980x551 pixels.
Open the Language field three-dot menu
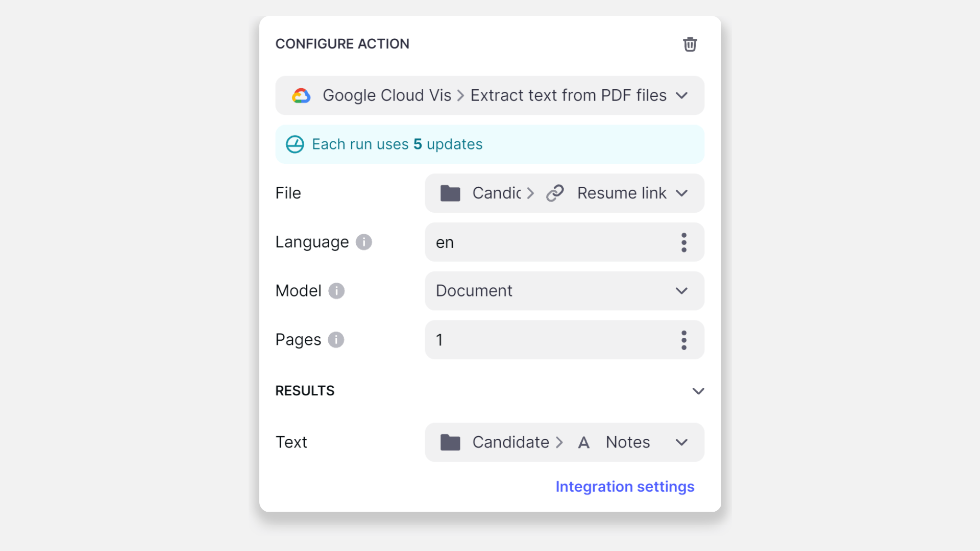pyautogui.click(x=683, y=242)
